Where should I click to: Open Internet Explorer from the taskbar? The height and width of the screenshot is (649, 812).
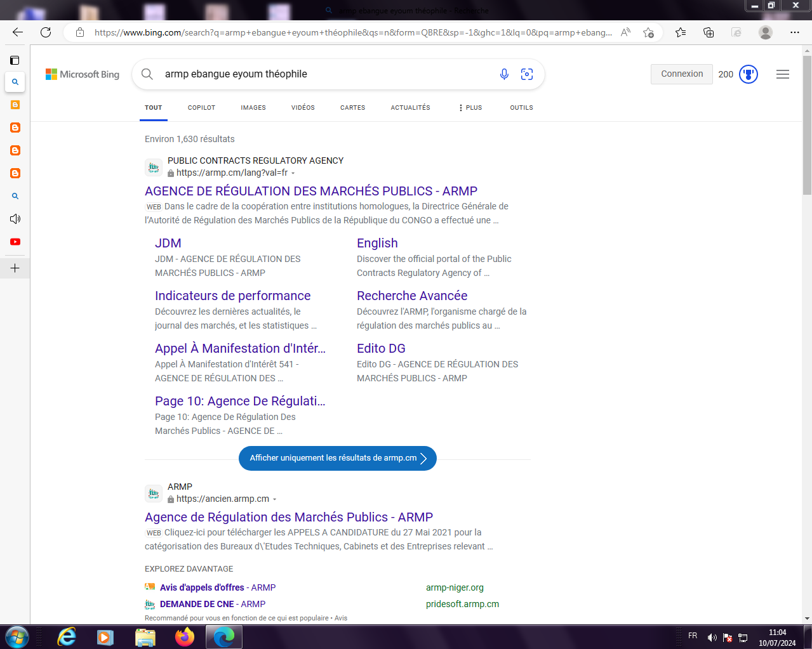(67, 637)
